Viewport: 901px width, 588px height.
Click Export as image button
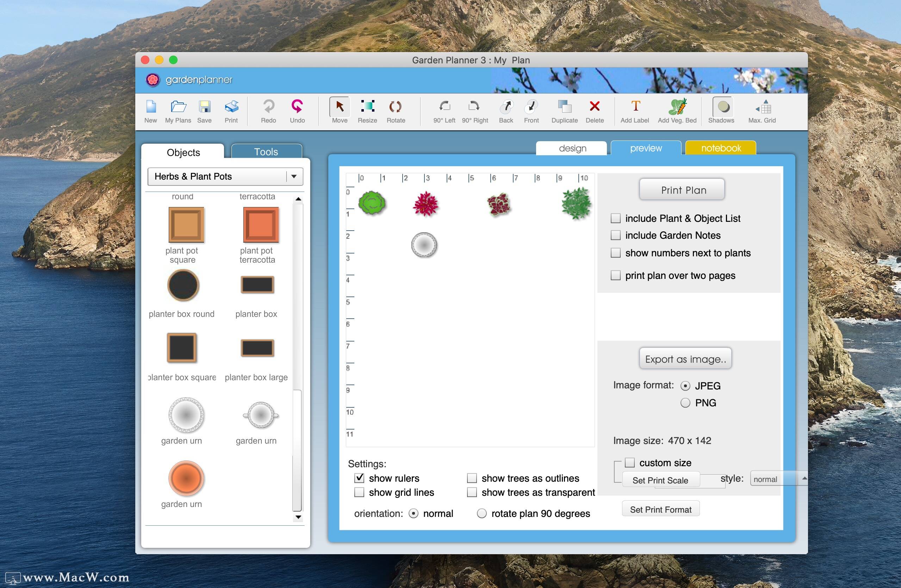685,358
